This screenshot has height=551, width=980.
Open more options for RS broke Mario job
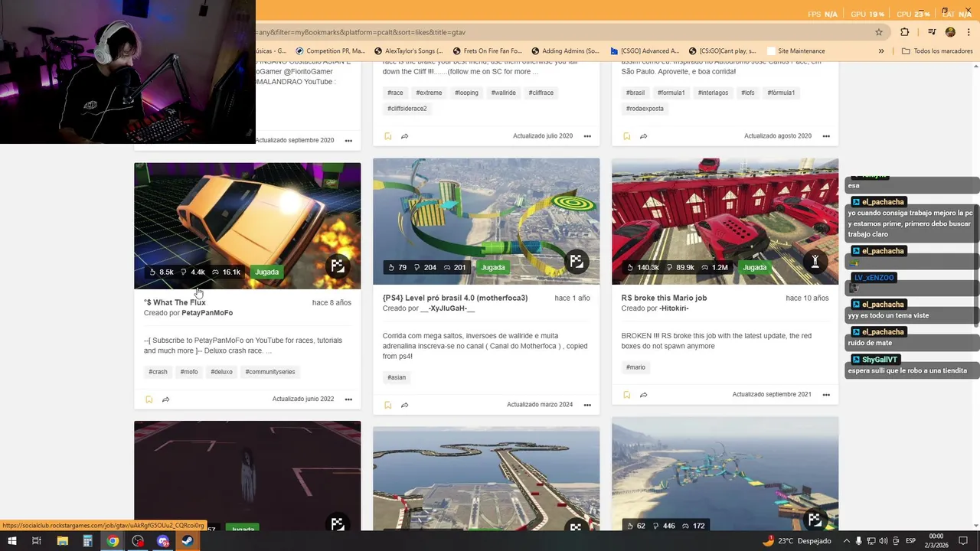click(x=826, y=395)
